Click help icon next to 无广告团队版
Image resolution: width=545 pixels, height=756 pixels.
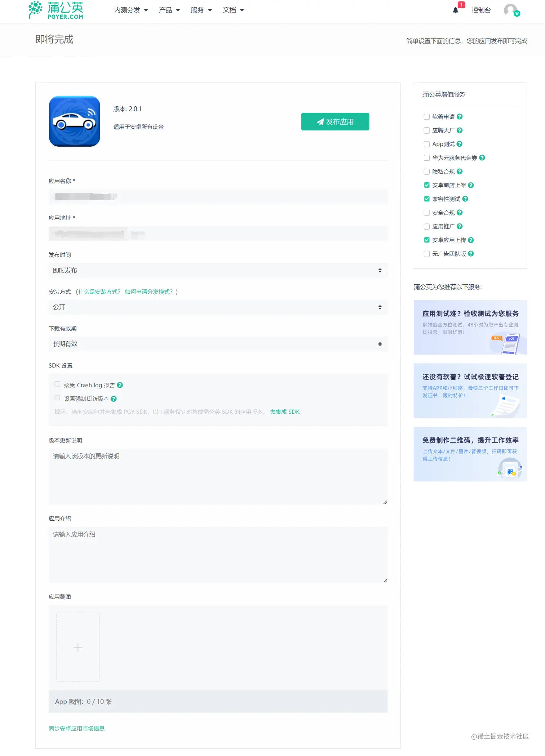point(471,254)
